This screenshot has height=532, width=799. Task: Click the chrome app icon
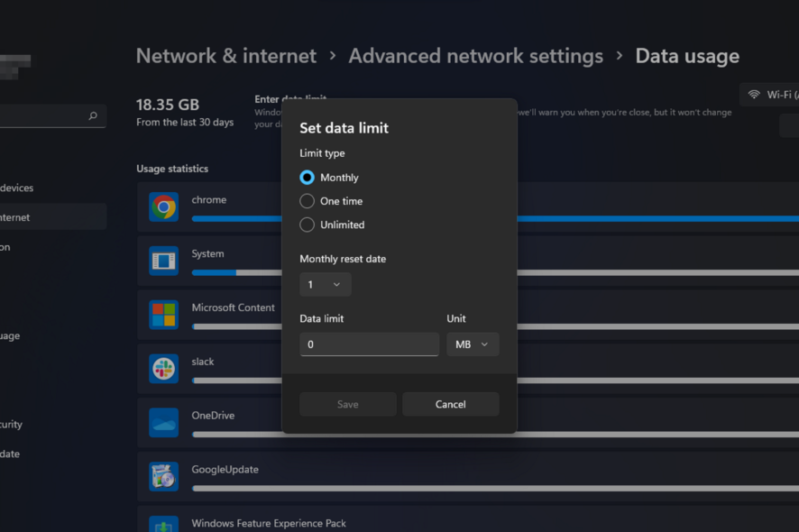pyautogui.click(x=163, y=206)
